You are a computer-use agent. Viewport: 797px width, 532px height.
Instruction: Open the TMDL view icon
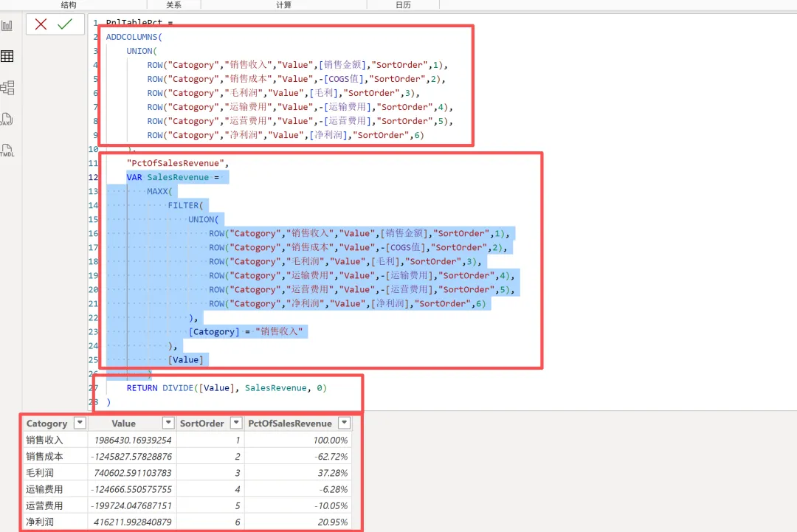pos(7,151)
